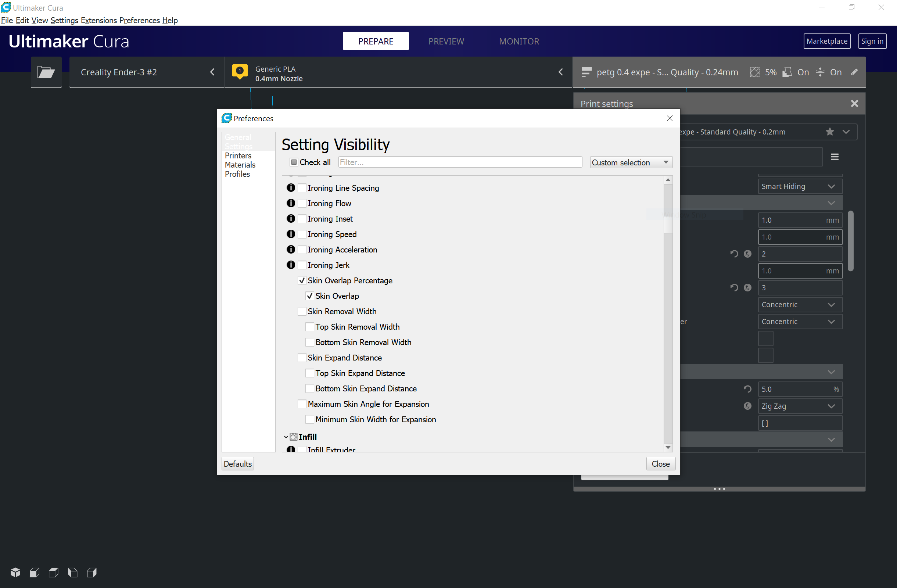The height and width of the screenshot is (588, 897).
Task: Toggle the Check all checkbox
Action: click(294, 162)
